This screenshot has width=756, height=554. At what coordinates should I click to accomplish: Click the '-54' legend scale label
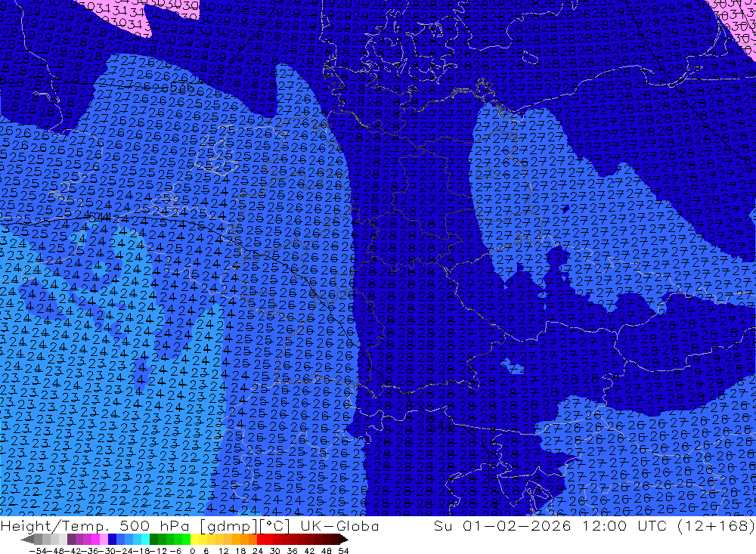pyautogui.click(x=38, y=551)
